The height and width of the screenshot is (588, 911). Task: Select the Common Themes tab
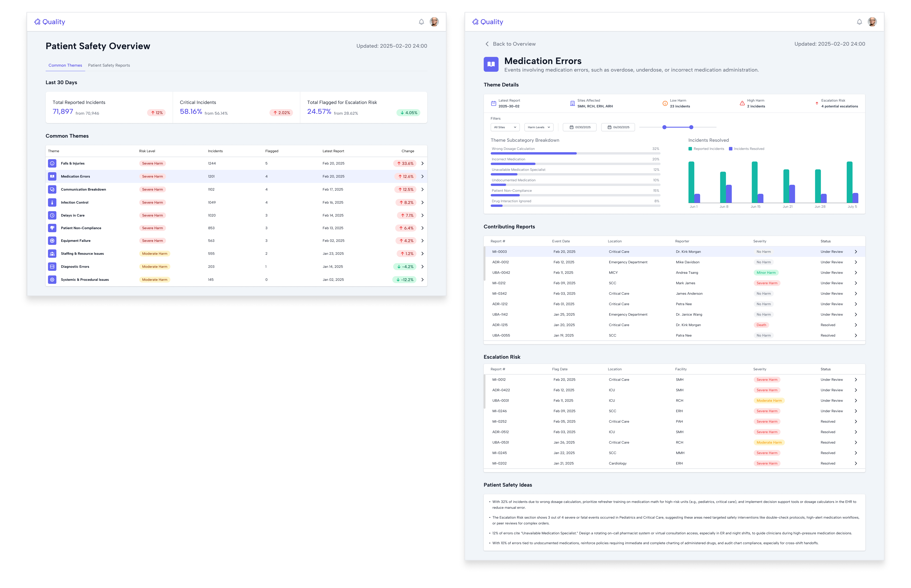[65, 65]
